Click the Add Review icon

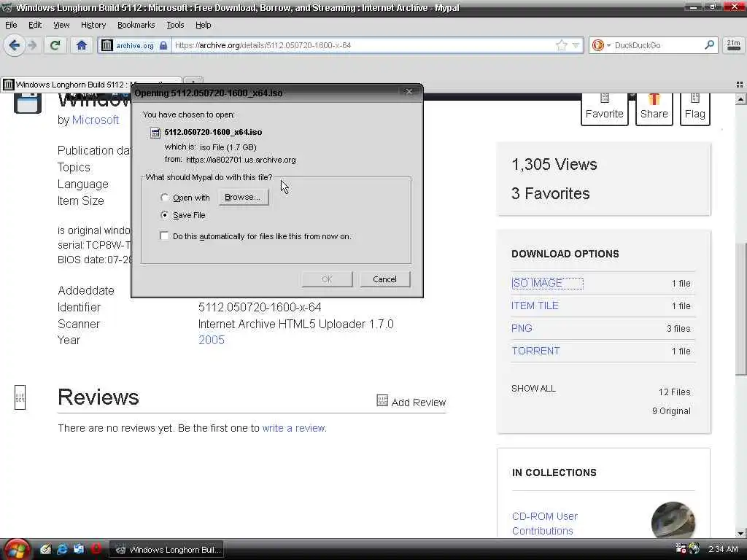coord(382,400)
